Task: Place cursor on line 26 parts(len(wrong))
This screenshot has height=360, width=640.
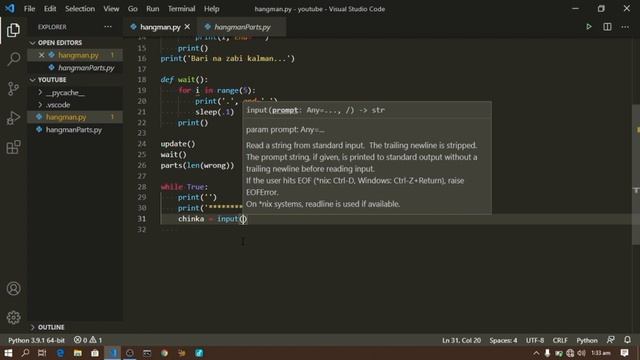Action: click(198, 165)
